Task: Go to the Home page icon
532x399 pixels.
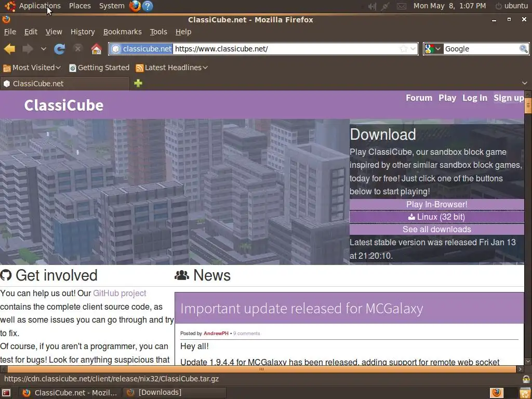Action: click(96, 49)
